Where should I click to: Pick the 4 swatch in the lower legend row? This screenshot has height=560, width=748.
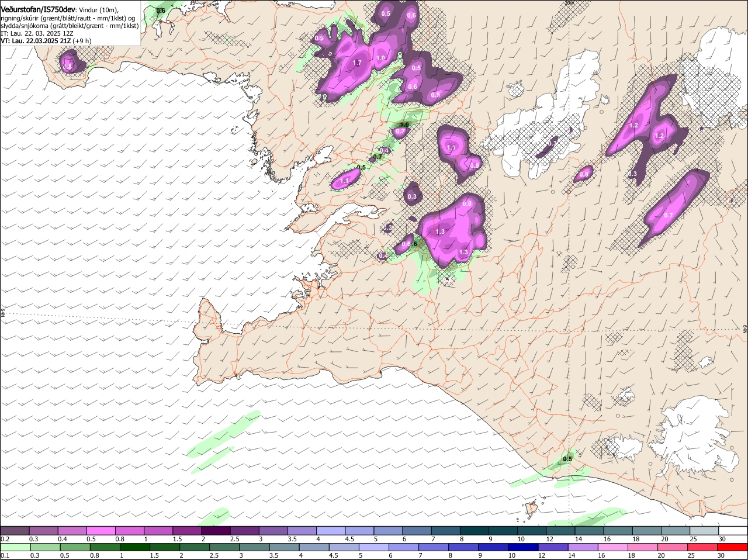pyautogui.click(x=314, y=547)
